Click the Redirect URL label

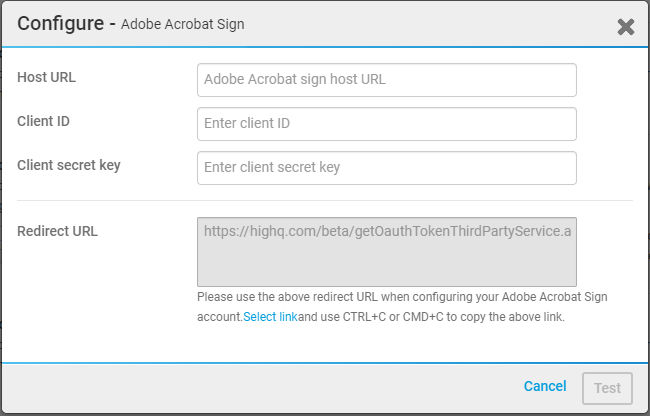point(57,231)
